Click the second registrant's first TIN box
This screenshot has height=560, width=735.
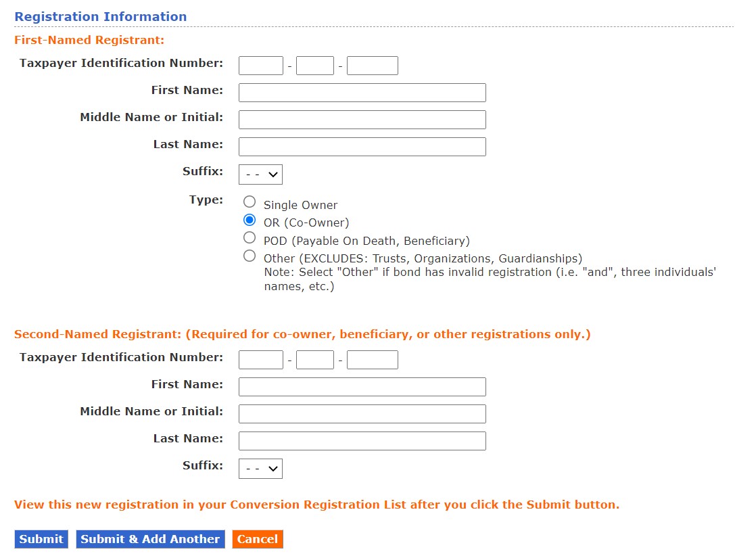(260, 359)
